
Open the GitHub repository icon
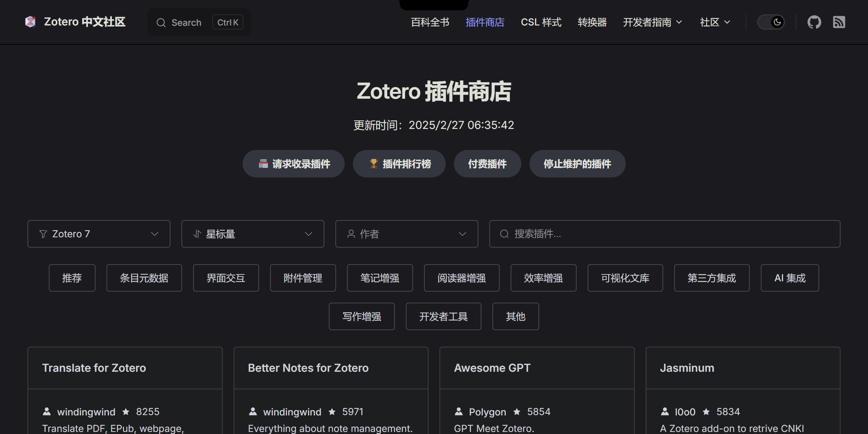(x=814, y=22)
